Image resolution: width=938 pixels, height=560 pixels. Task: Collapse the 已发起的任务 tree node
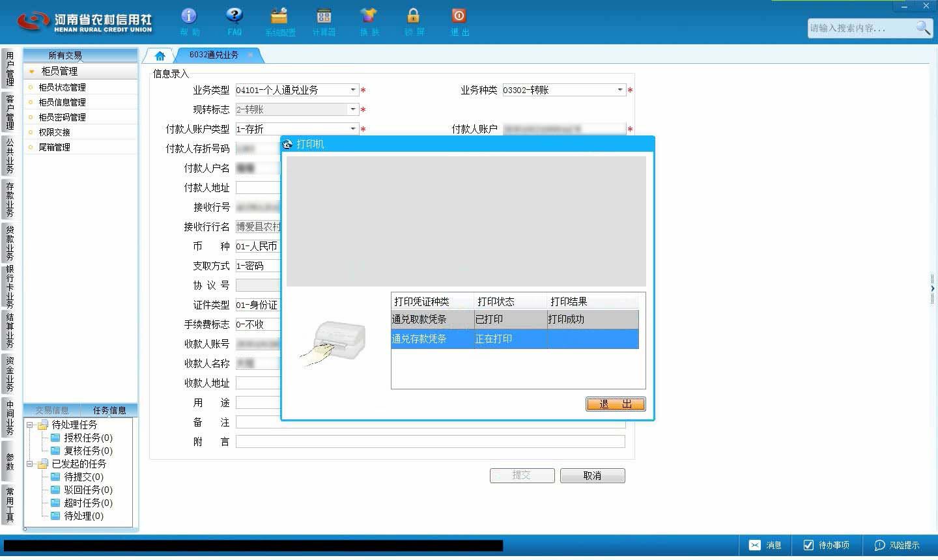pyautogui.click(x=29, y=464)
